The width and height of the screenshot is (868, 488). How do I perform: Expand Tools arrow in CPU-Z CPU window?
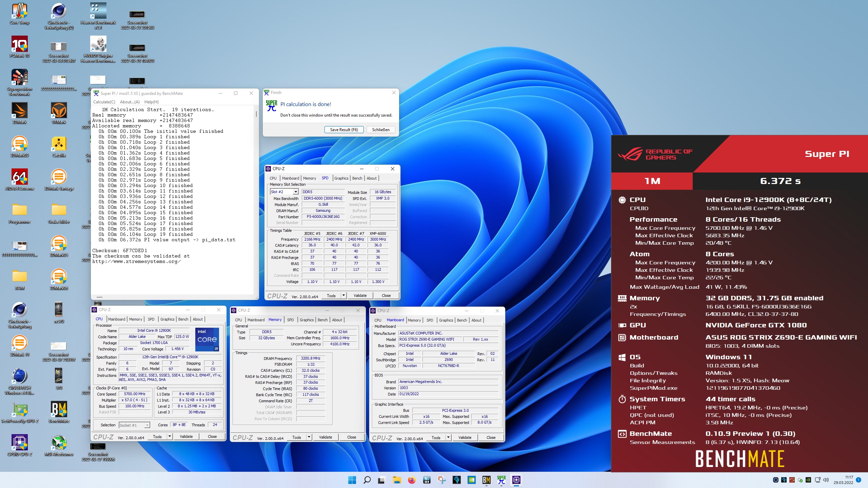[170, 436]
